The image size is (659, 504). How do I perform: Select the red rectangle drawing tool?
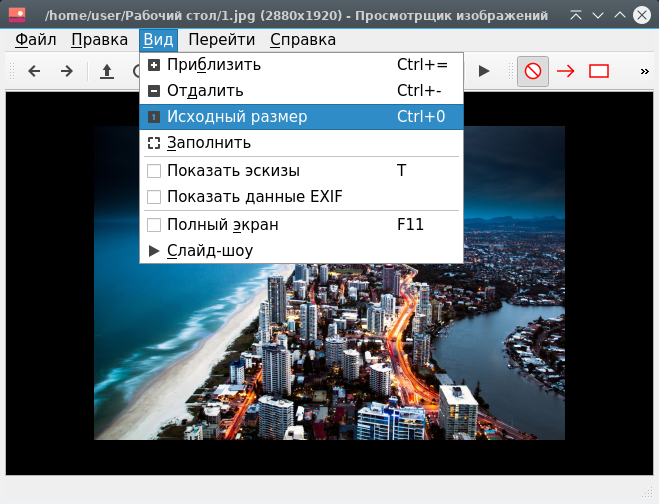pos(599,71)
